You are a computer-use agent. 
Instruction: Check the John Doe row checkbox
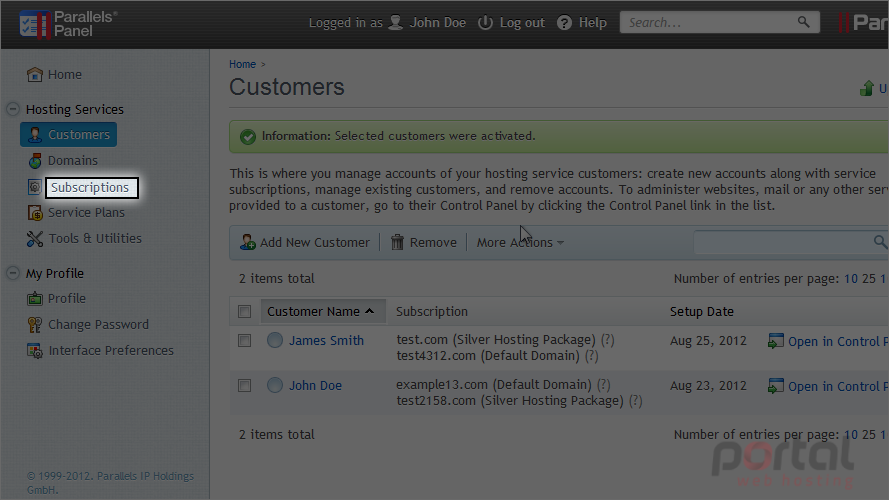pyautogui.click(x=244, y=385)
